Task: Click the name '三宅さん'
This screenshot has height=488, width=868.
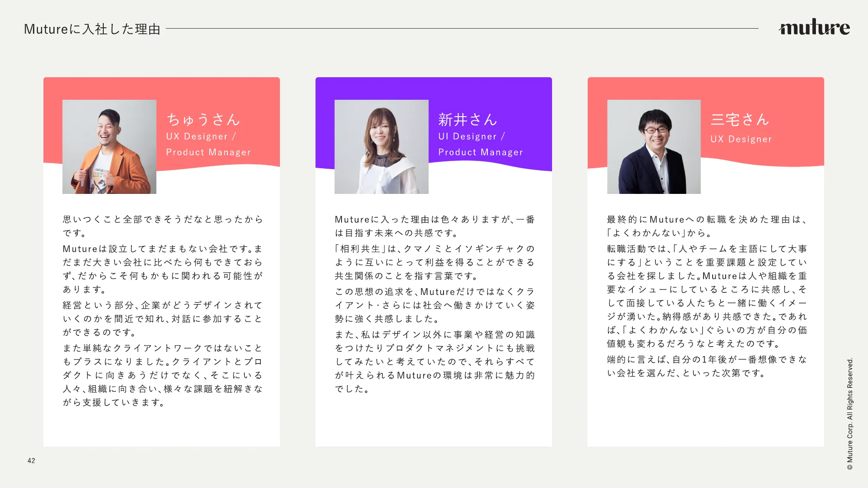Action: 740,119
